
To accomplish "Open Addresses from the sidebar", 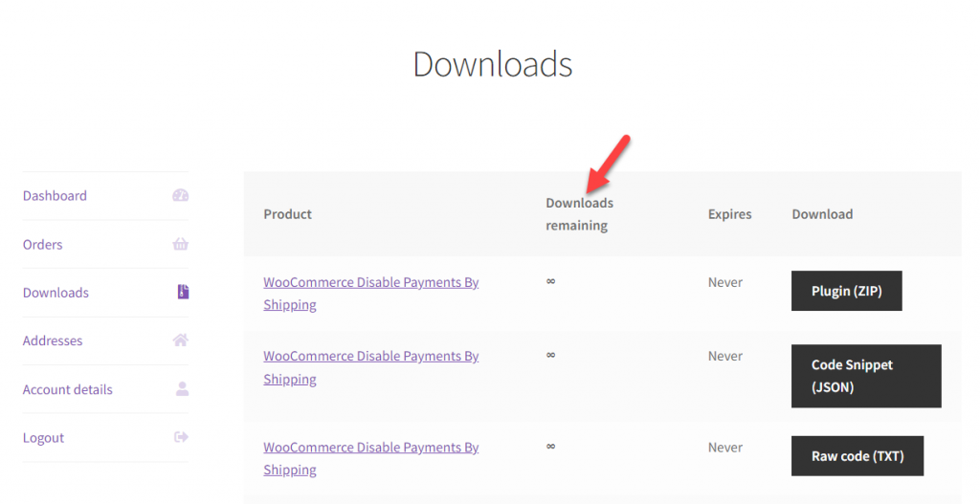I will [x=53, y=340].
